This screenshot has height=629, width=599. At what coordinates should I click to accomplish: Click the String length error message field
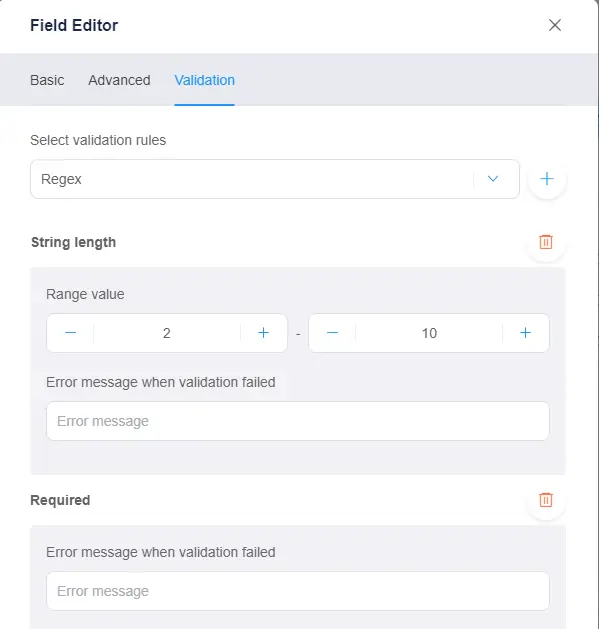point(298,421)
